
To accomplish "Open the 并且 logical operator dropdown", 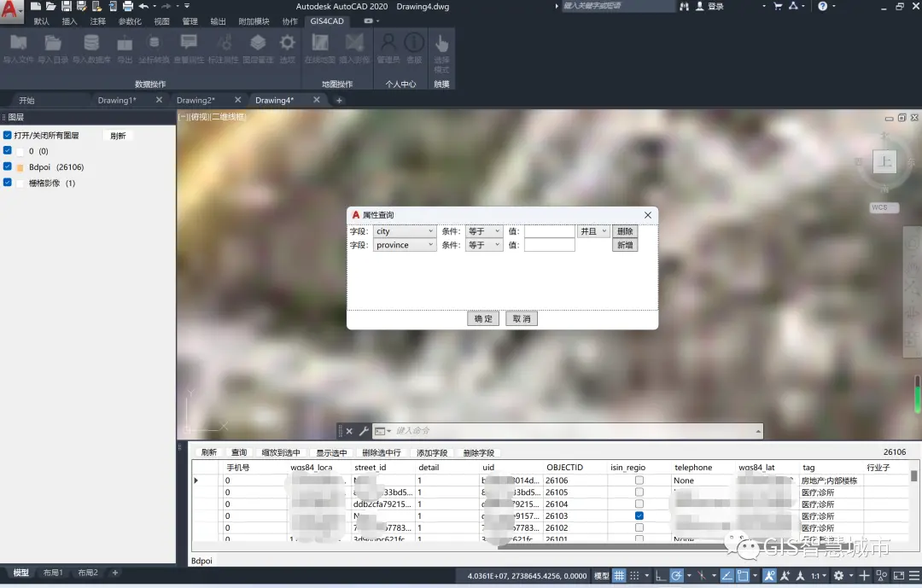I will (x=592, y=231).
